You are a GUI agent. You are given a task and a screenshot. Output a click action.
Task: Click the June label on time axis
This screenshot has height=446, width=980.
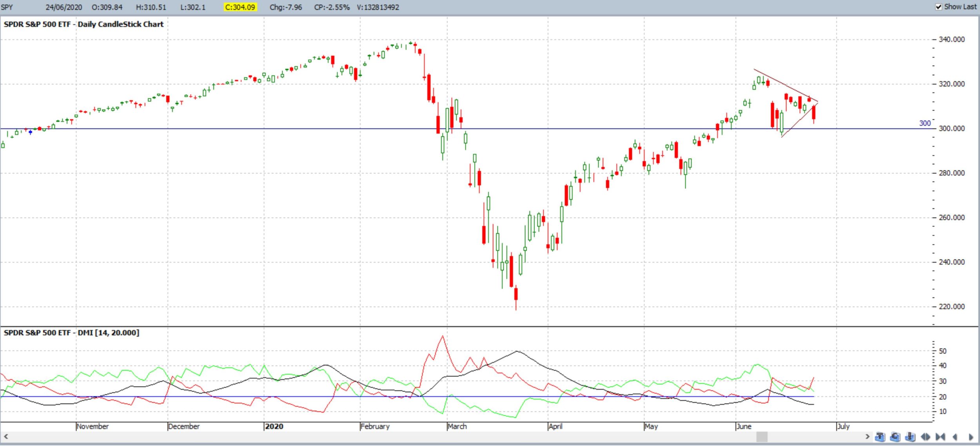(744, 426)
